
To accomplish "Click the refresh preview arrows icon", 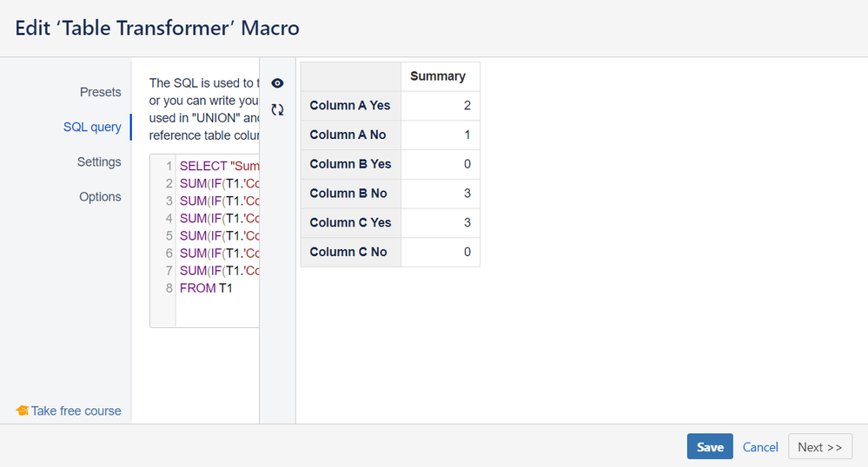I will pos(277,110).
